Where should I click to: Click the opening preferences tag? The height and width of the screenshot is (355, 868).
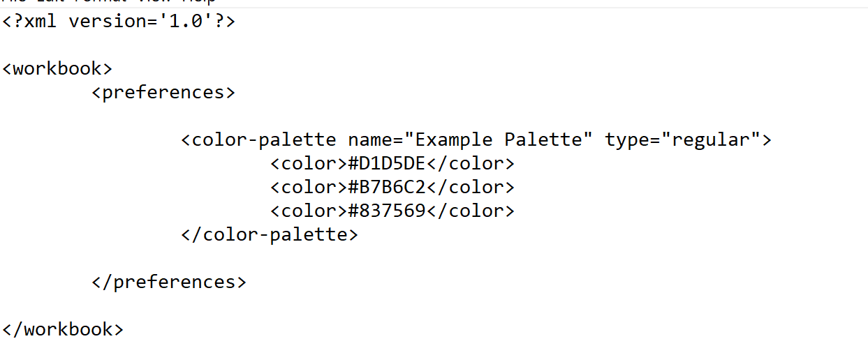click(x=163, y=92)
